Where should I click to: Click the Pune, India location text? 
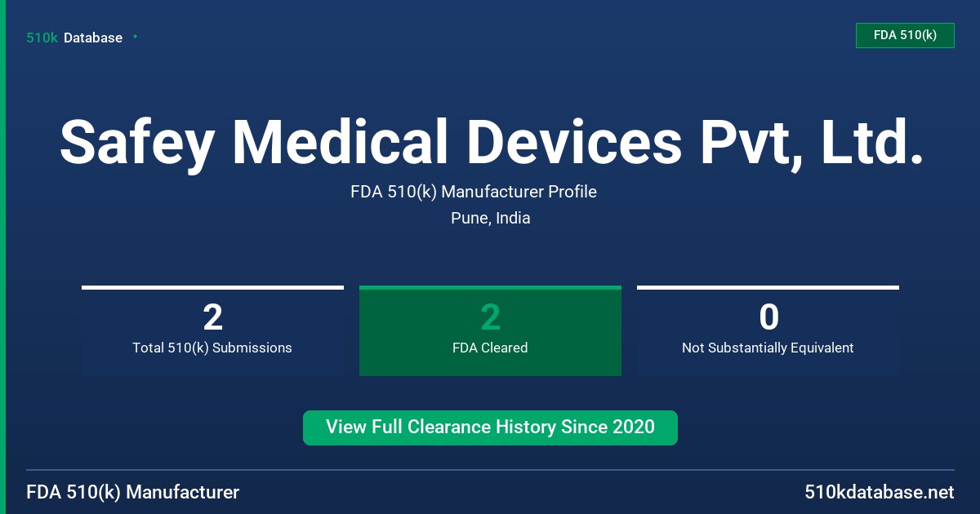(x=490, y=218)
